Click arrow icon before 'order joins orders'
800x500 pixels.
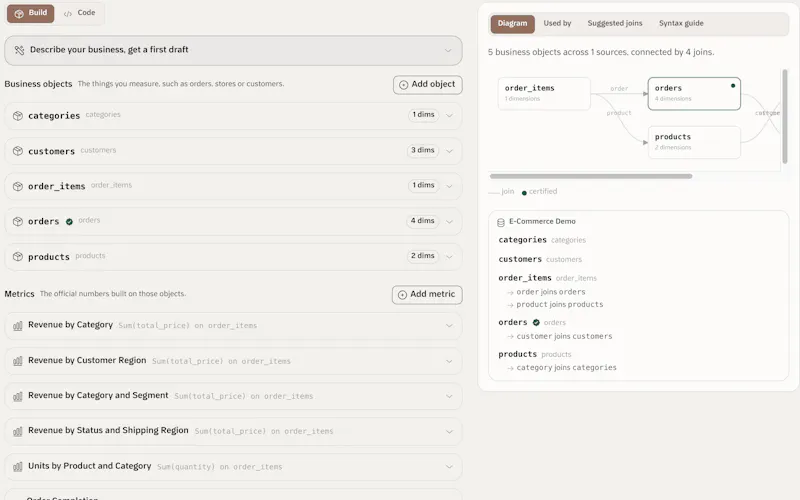point(510,292)
